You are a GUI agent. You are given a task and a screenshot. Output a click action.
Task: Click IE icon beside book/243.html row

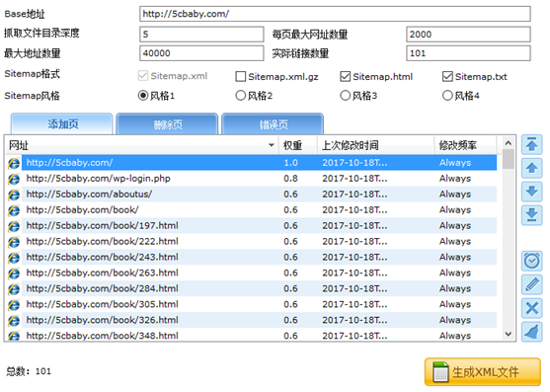click(14, 258)
